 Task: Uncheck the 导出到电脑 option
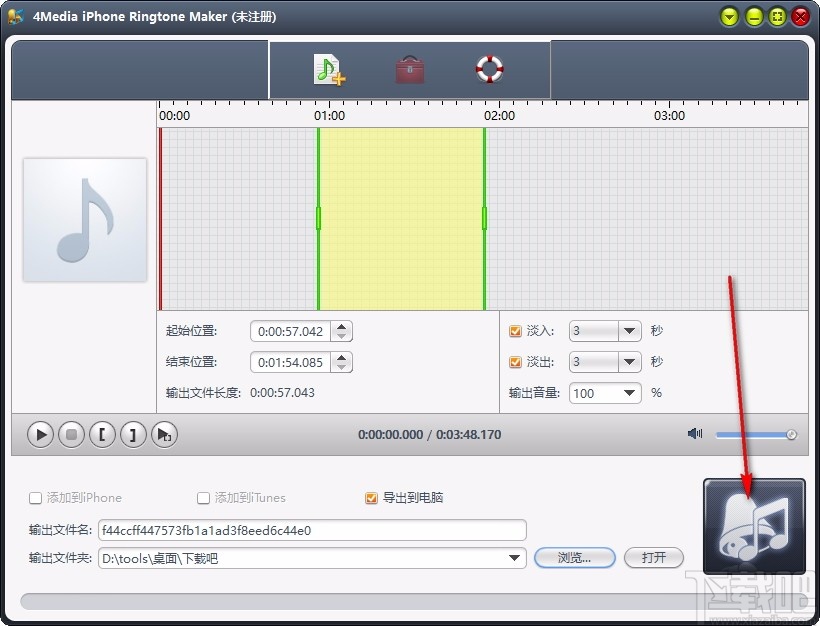[370, 498]
